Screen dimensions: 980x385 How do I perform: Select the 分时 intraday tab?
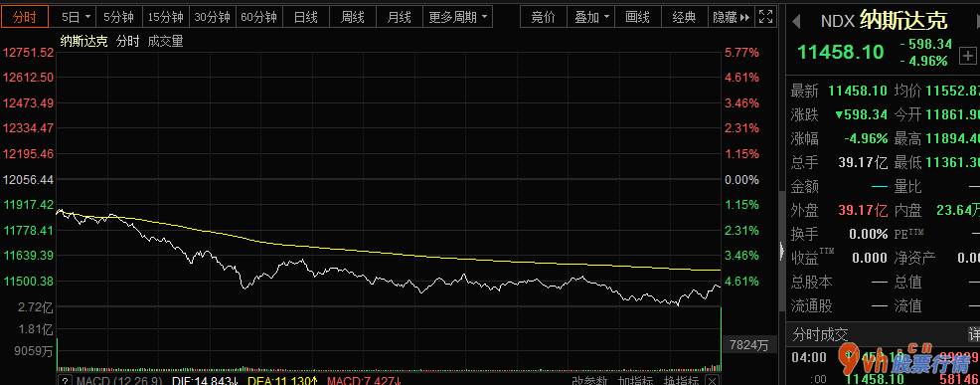tap(25, 17)
